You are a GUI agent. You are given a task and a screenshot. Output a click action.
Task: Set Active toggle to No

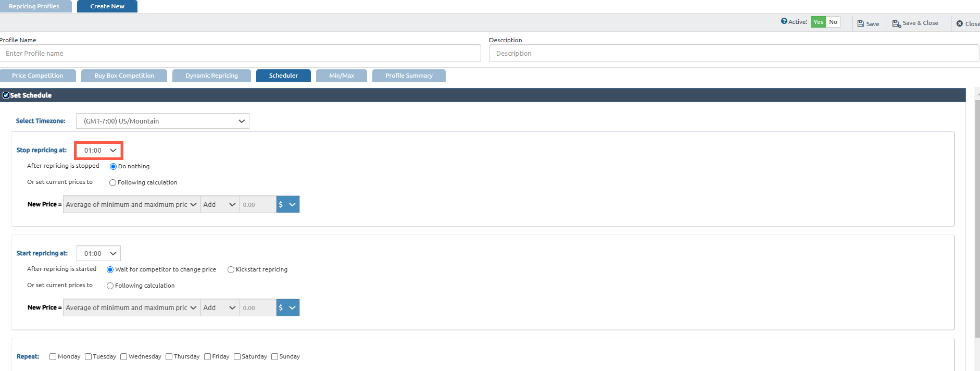tap(833, 22)
